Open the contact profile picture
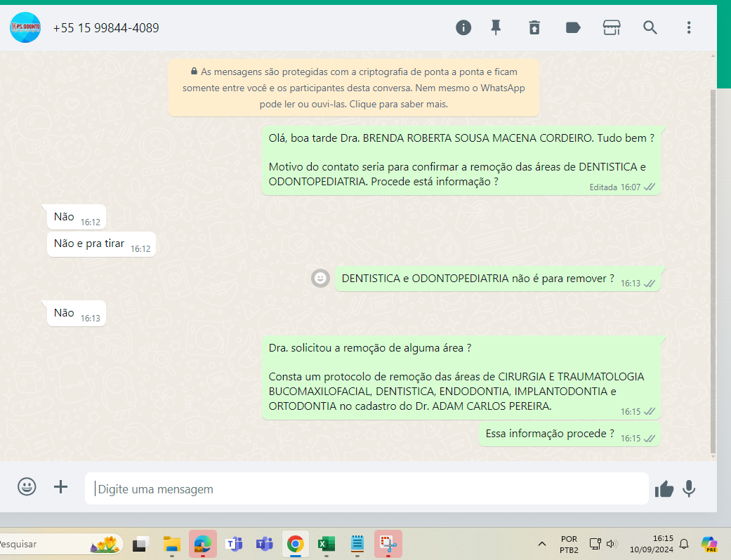731x560 pixels. (x=25, y=27)
